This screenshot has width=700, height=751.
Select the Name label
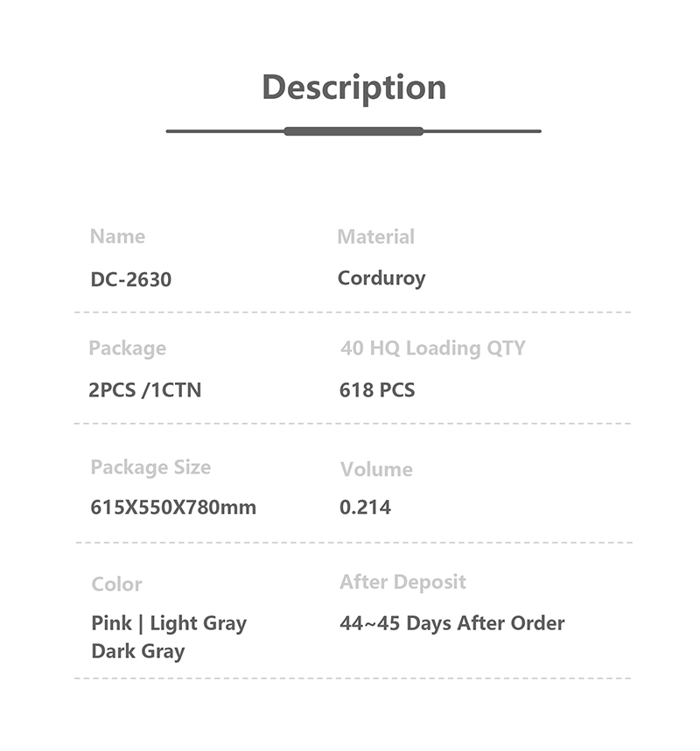coord(117,236)
